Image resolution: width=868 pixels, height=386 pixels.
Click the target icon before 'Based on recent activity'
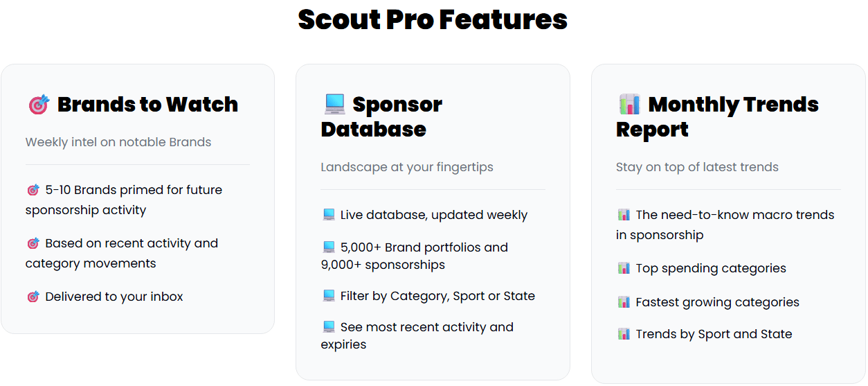click(33, 243)
